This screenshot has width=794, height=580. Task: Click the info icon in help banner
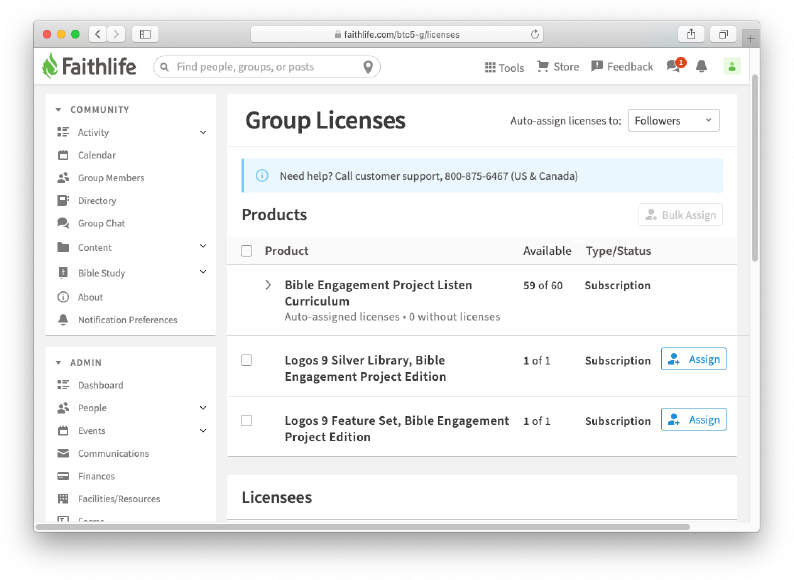(262, 176)
